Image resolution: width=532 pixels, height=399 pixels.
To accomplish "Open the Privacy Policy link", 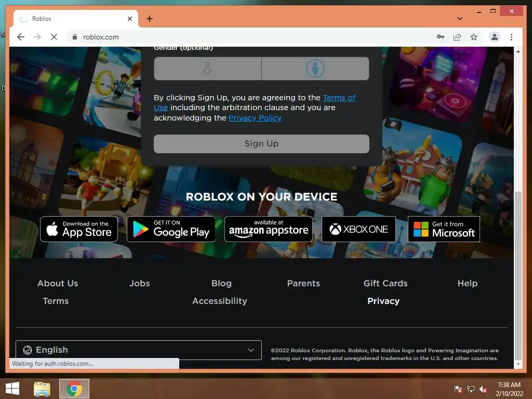I will [255, 118].
